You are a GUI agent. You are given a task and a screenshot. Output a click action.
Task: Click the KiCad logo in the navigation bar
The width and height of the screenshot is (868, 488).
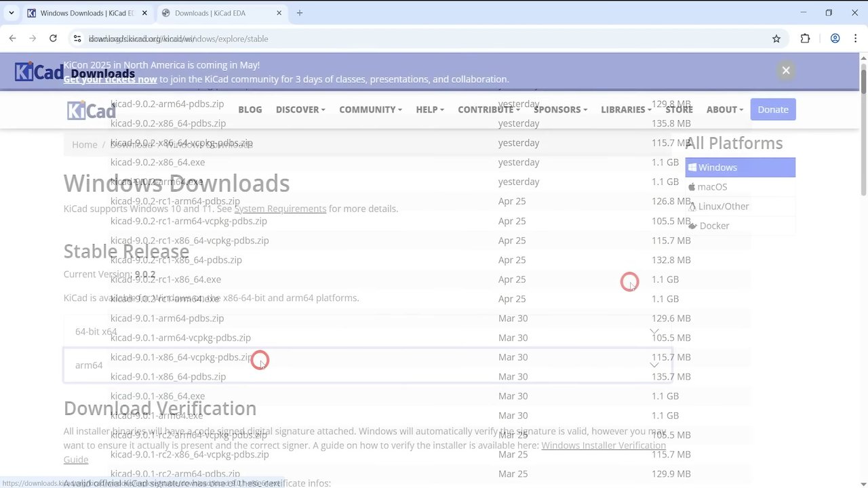coord(91,110)
